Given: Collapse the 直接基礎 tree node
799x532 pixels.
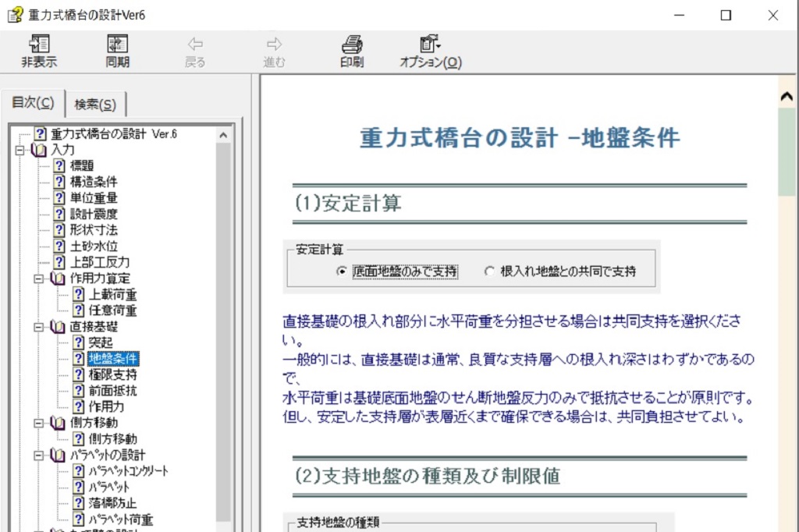Looking at the screenshot, I should coord(39,327).
